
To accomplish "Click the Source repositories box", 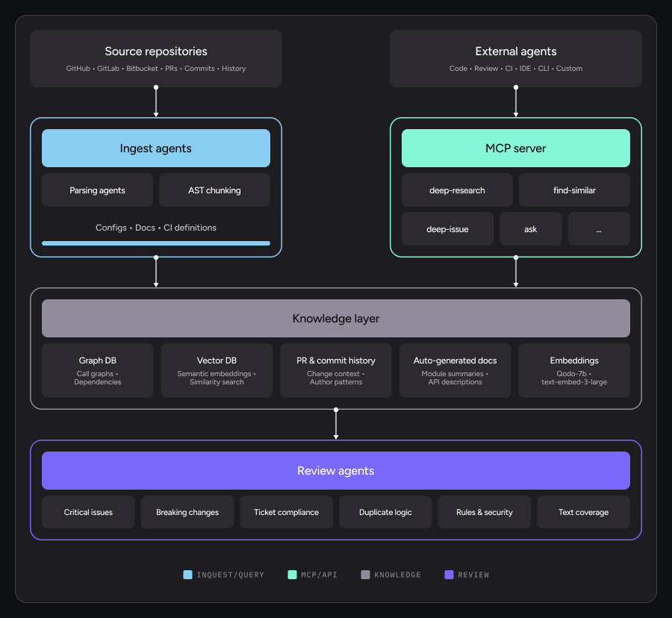I will coord(156,59).
